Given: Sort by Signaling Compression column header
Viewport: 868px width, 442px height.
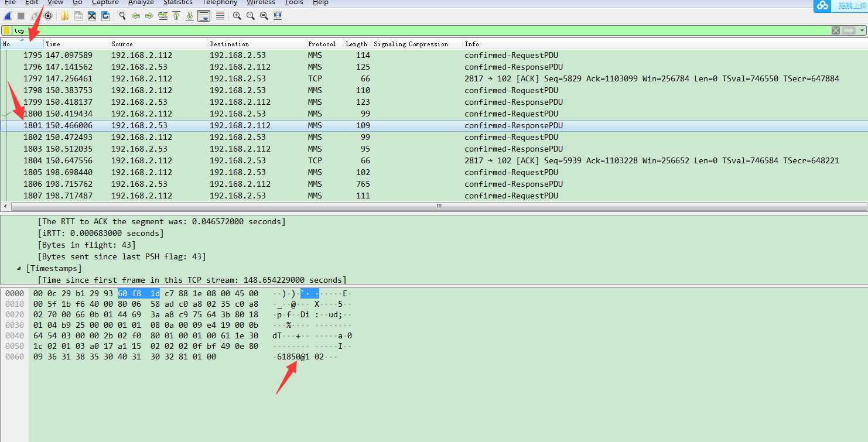Looking at the screenshot, I should pos(417,44).
